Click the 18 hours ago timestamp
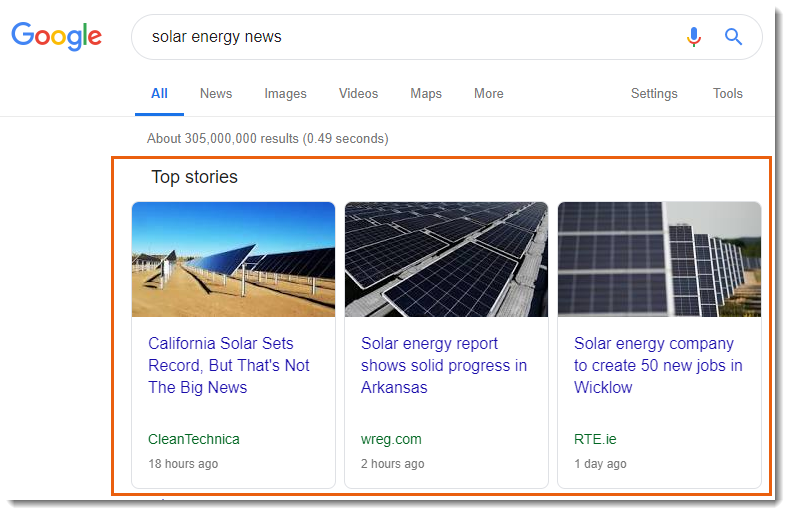 tap(183, 464)
